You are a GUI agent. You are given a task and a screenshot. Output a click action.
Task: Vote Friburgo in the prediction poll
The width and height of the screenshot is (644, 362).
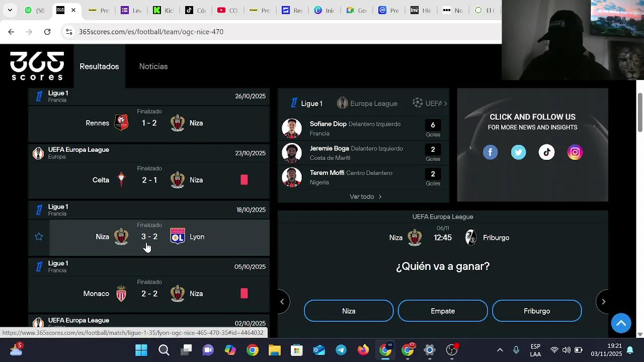(x=537, y=311)
